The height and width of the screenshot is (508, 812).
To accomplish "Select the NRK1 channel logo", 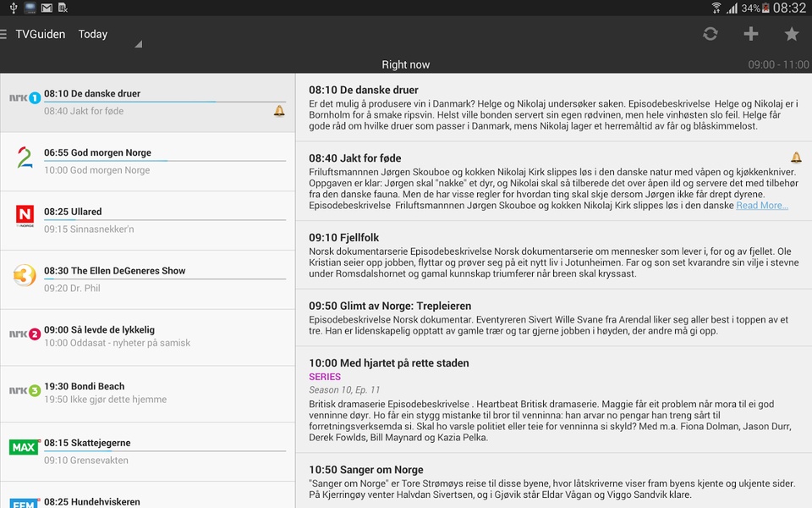I will pyautogui.click(x=25, y=97).
